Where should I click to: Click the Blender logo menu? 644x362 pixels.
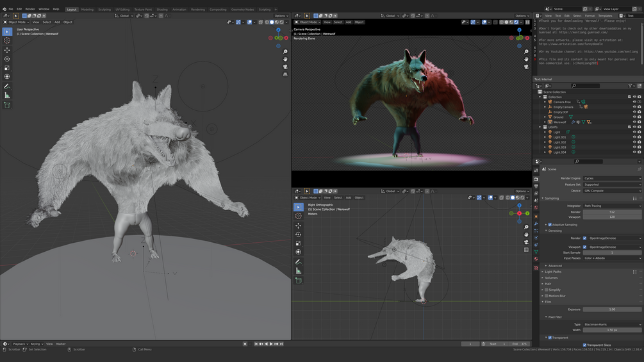click(4, 9)
